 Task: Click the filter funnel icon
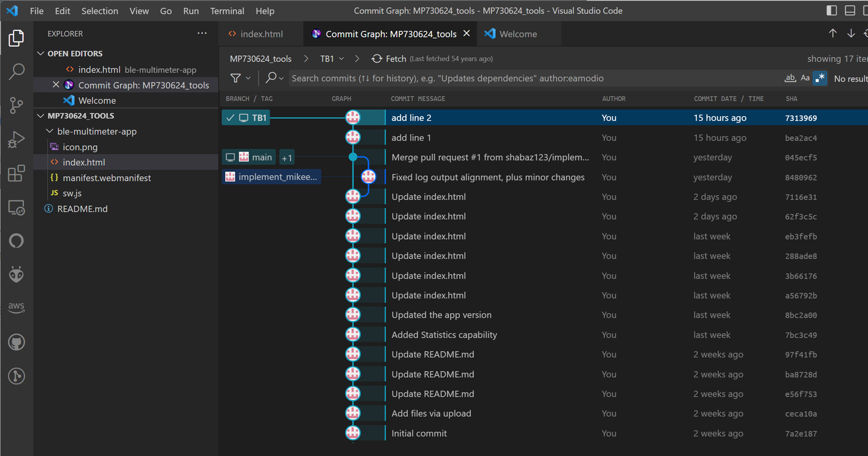(x=235, y=78)
